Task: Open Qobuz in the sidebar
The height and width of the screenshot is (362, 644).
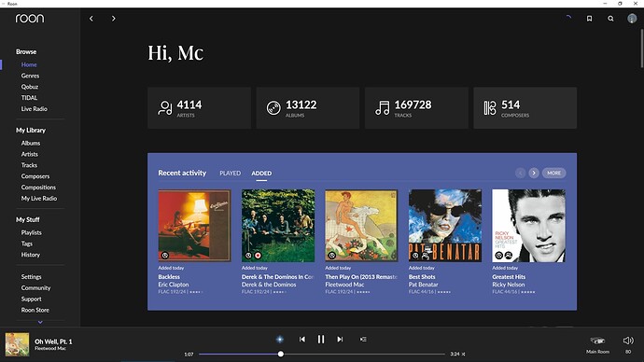Action: click(30, 87)
